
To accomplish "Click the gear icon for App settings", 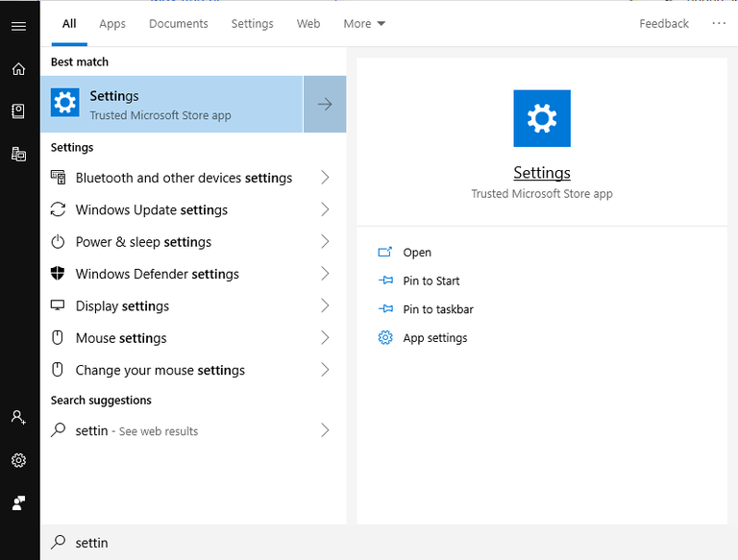I will (385, 337).
